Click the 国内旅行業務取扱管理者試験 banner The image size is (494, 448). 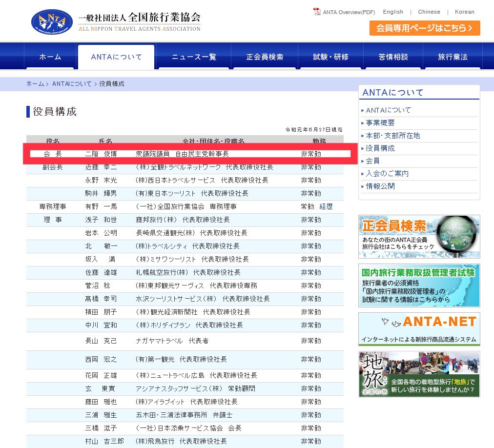click(x=419, y=285)
